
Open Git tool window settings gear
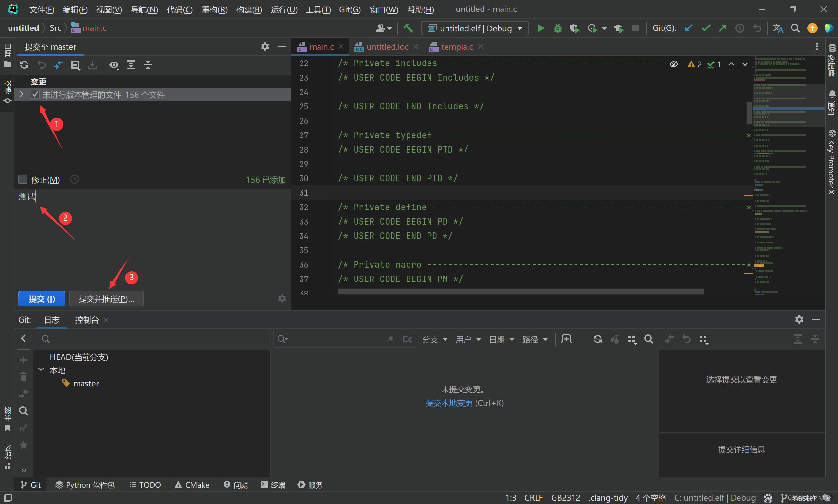click(x=799, y=319)
